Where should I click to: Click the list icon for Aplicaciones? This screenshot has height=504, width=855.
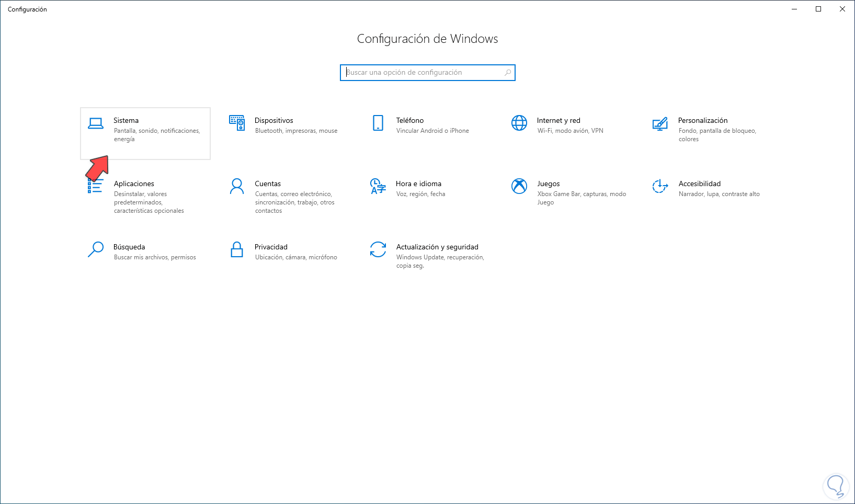[95, 186]
